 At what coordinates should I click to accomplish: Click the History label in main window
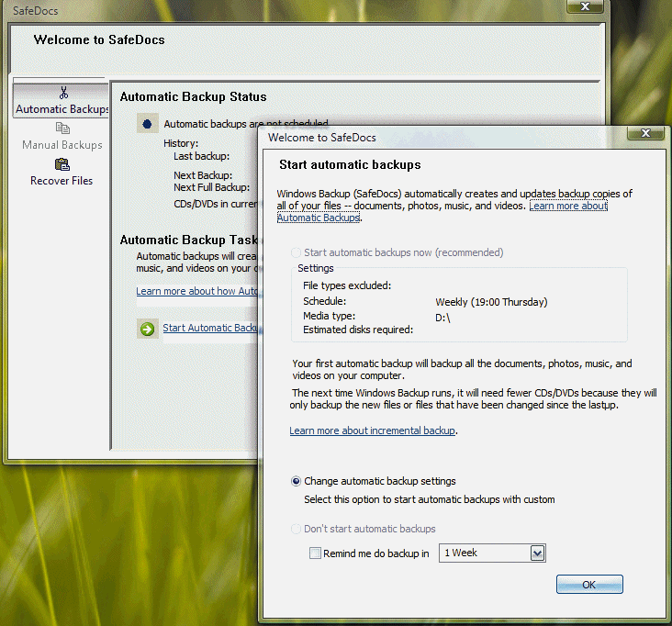point(181,143)
